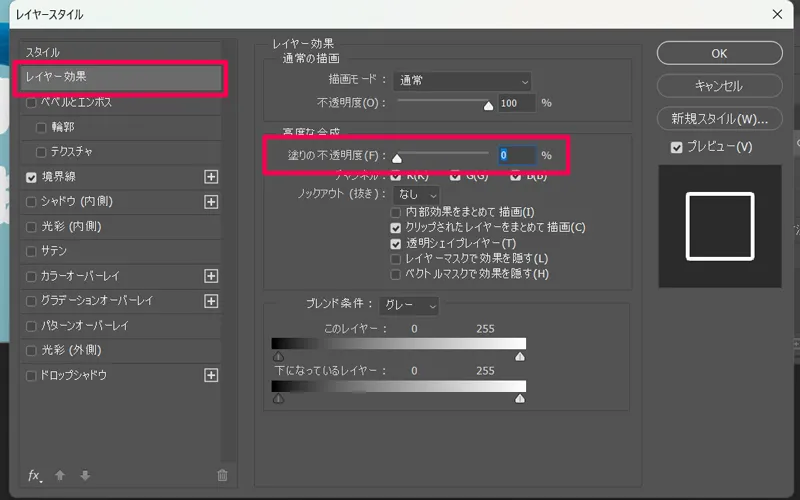This screenshot has height=500, width=800.
Task: Enable the ベベルとエンボス checkbox
Action: (32, 102)
